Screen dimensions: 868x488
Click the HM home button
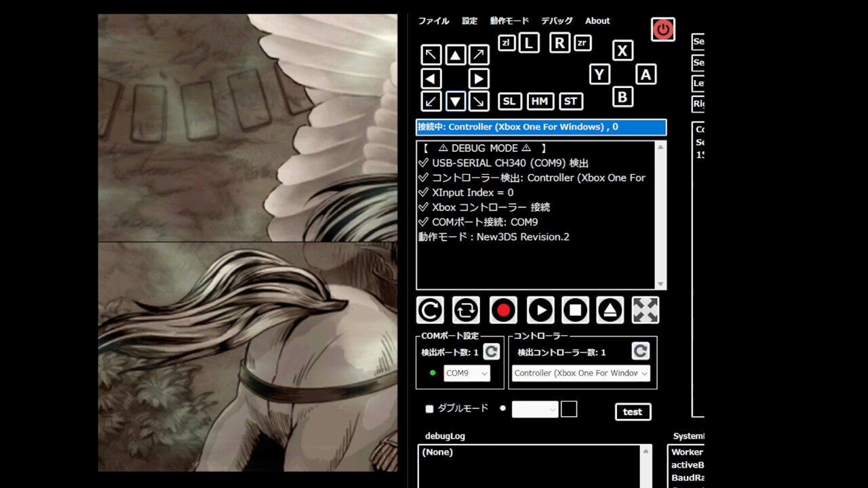point(540,102)
